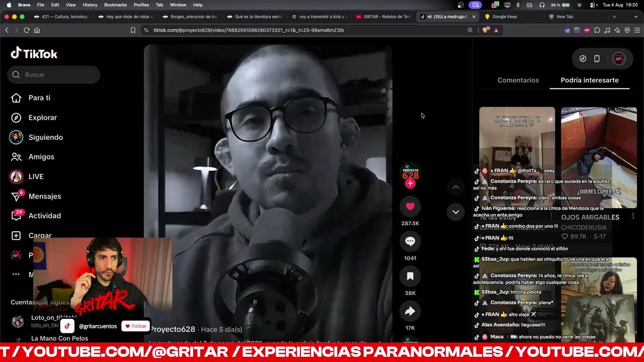Switch to the New Tab browser tab
Viewport: 644px width, 362px height.
575,17
